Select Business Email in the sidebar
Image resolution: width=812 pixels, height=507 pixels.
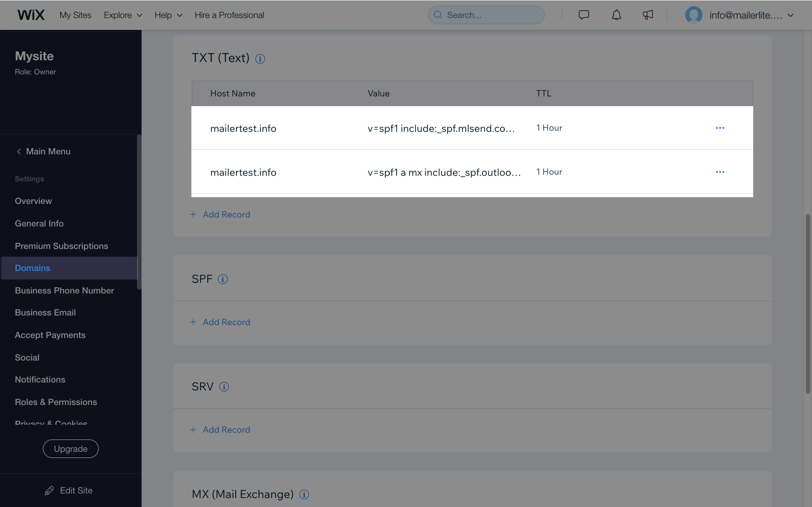coord(45,313)
